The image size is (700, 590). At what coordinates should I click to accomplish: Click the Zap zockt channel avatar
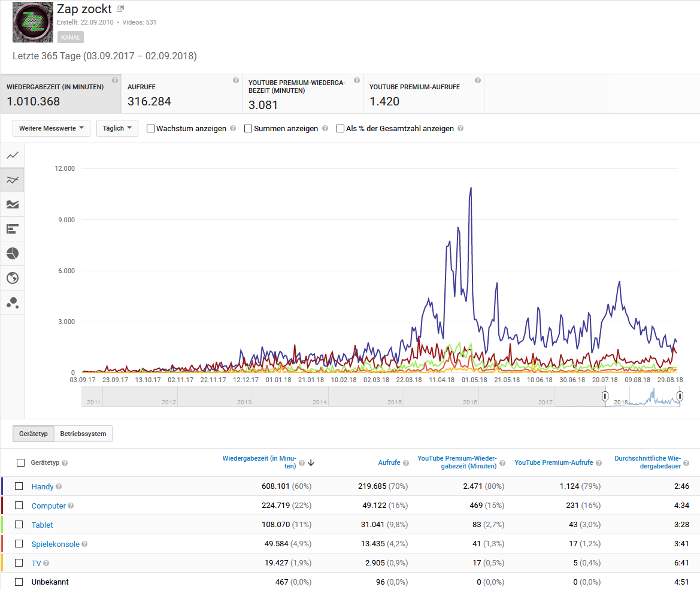(x=33, y=23)
